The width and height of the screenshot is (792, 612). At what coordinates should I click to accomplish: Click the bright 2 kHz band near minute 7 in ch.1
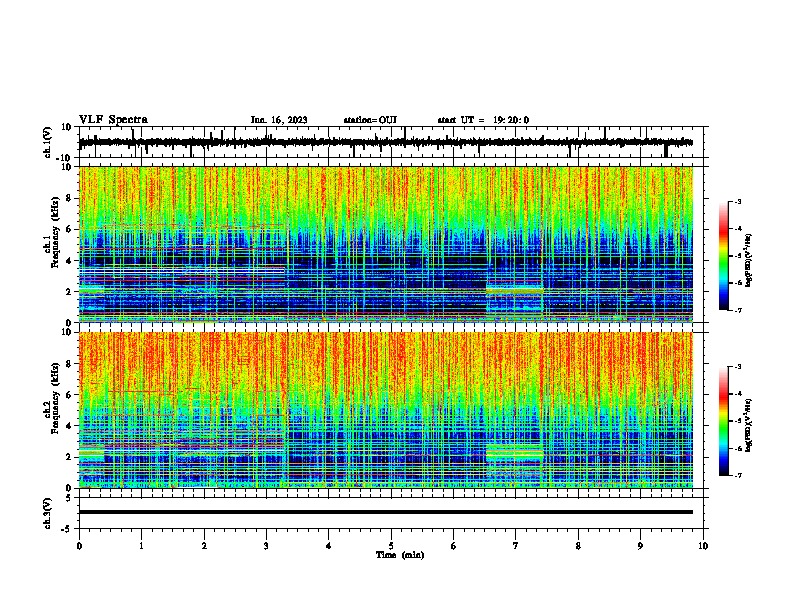point(515,291)
